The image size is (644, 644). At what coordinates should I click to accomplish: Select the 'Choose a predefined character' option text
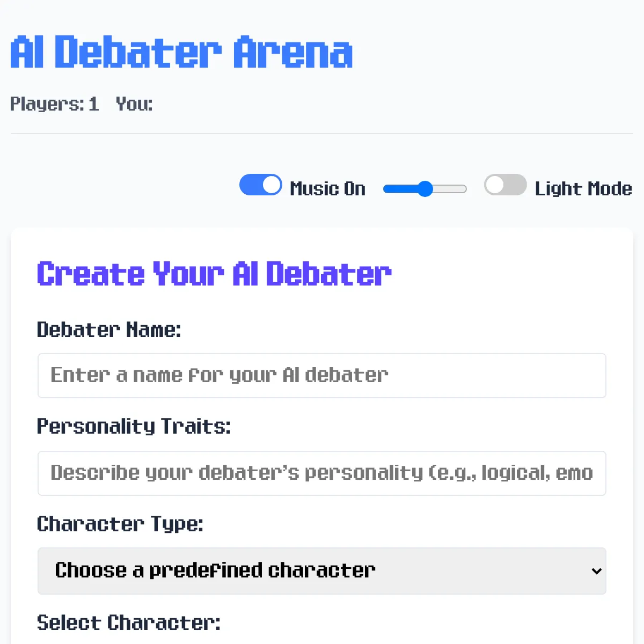point(215,570)
